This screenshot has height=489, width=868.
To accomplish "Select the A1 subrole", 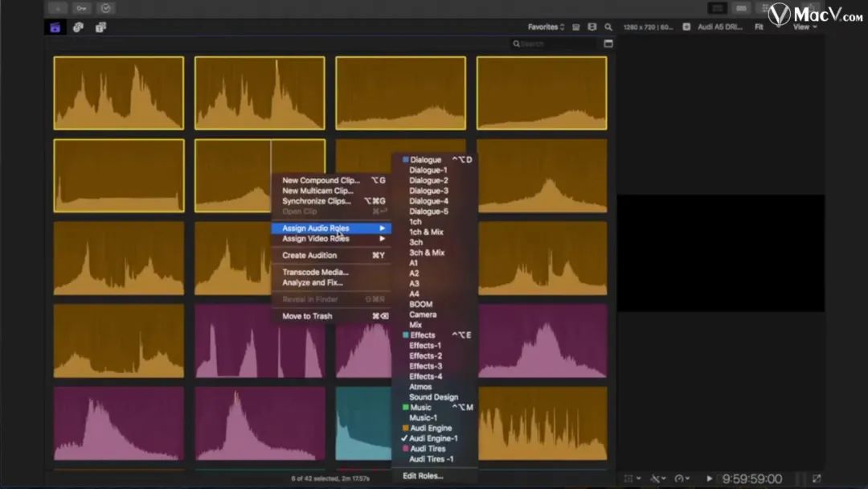I will [435, 263].
